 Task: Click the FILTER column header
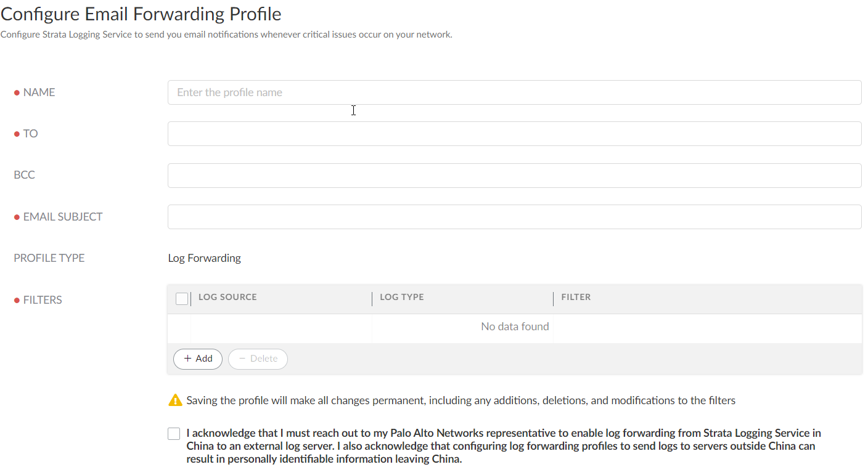576,297
